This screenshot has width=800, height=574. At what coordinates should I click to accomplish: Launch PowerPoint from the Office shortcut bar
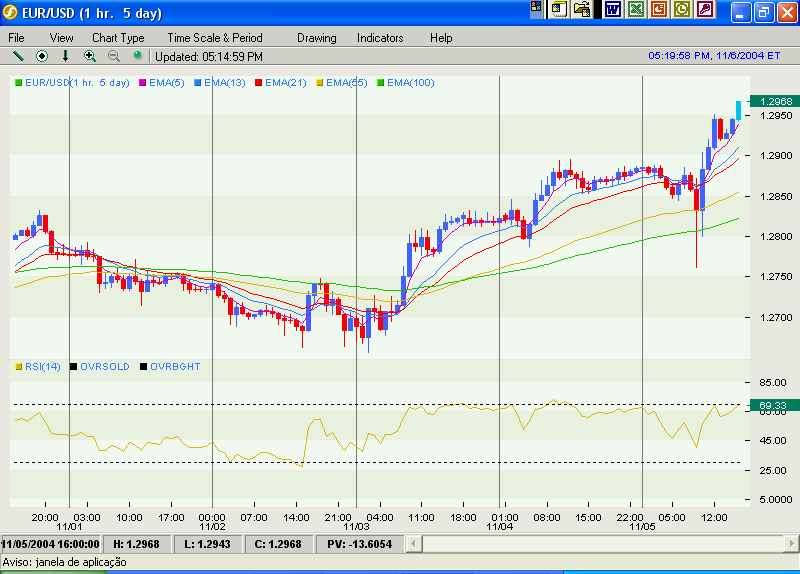tap(659, 10)
